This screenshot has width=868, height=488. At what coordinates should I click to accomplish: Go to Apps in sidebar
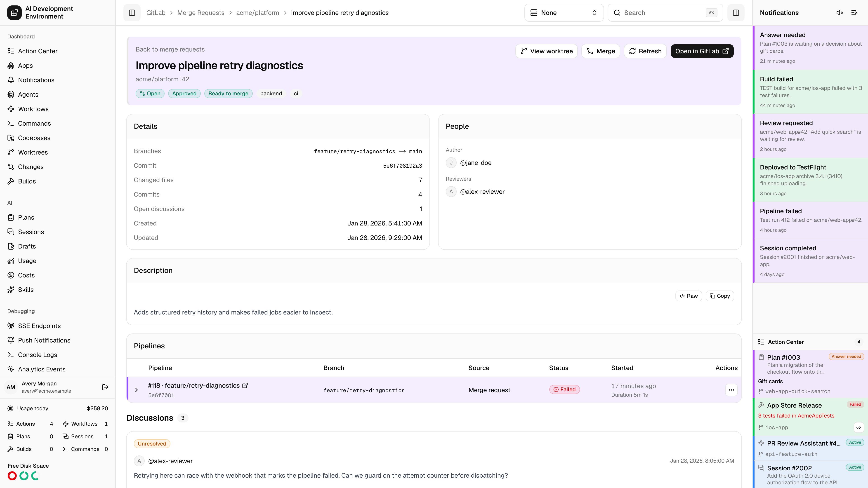click(58, 66)
